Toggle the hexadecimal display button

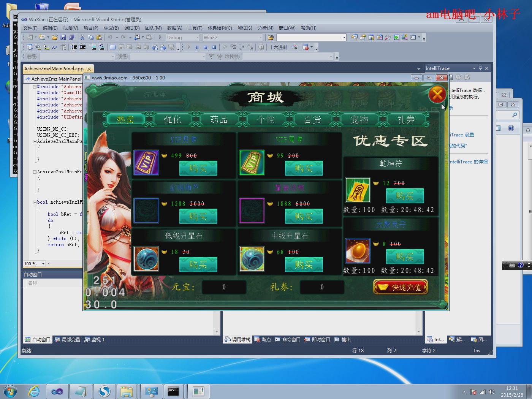[278, 47]
